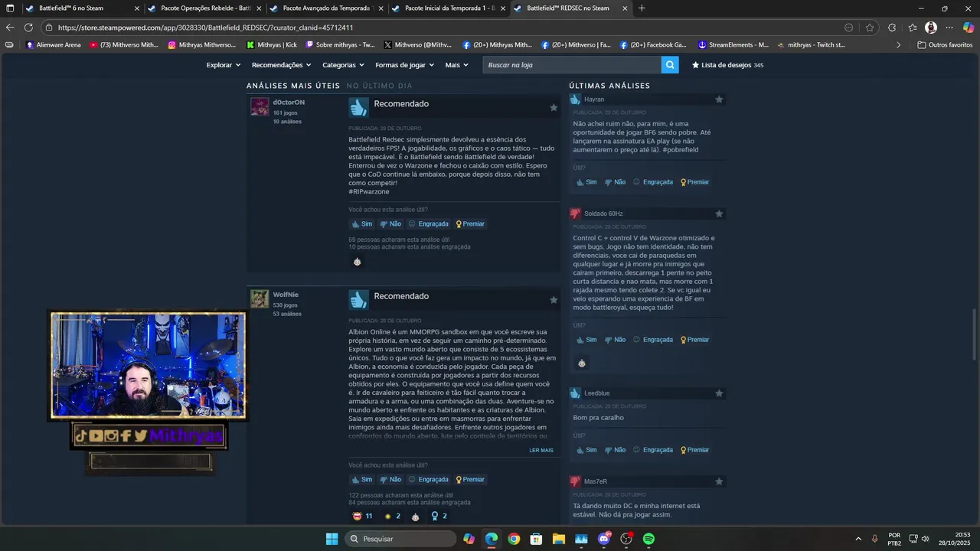
Task: Open File Explorer from the taskbar
Action: pos(559,539)
